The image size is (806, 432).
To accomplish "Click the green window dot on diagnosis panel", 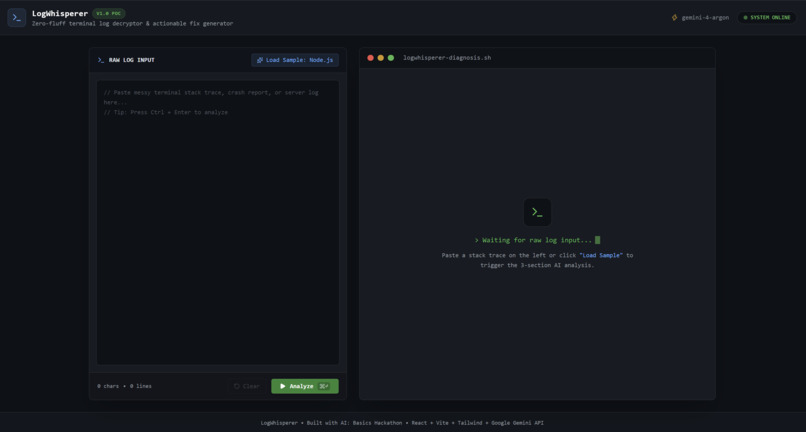I will pyautogui.click(x=391, y=58).
